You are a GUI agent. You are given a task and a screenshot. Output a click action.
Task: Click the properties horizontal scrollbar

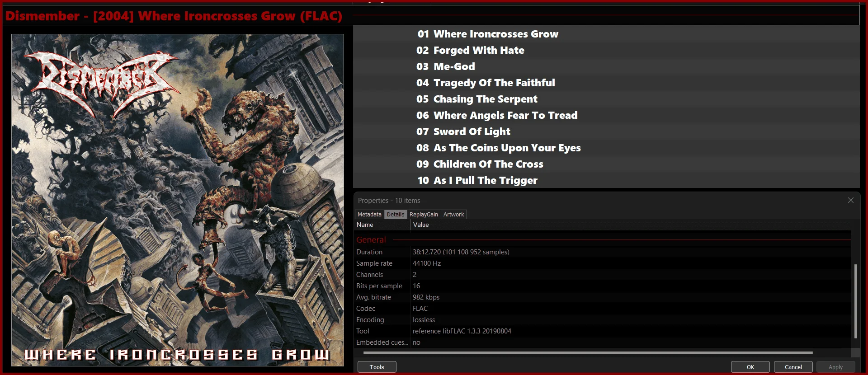(588, 352)
